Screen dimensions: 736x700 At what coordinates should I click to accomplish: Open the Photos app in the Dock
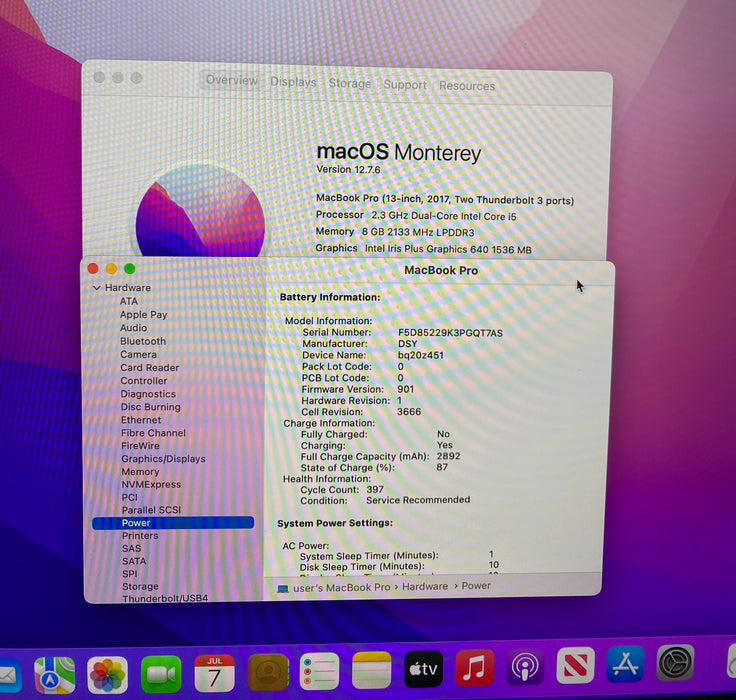pos(107,675)
